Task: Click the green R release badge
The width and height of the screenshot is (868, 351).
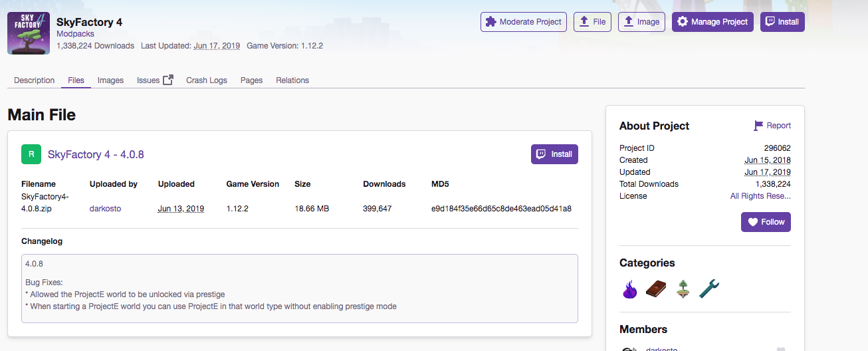Action: tap(31, 154)
